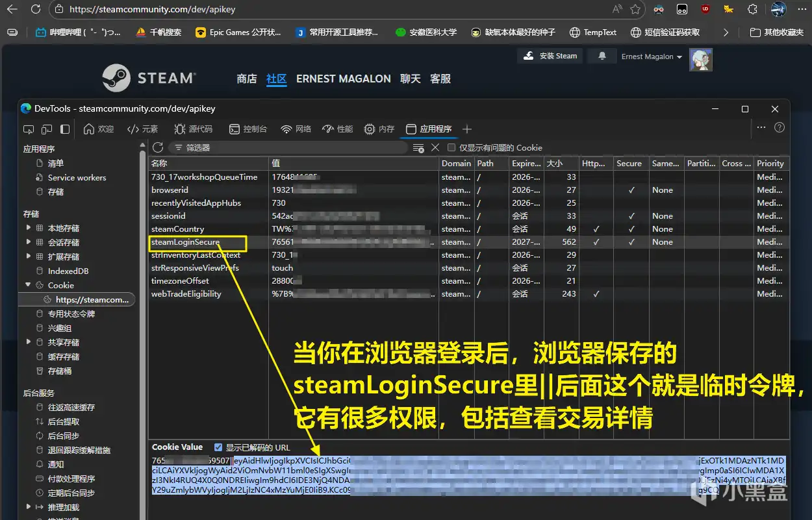
Task: Open DevTools help with the ? icon
Action: [x=778, y=129]
